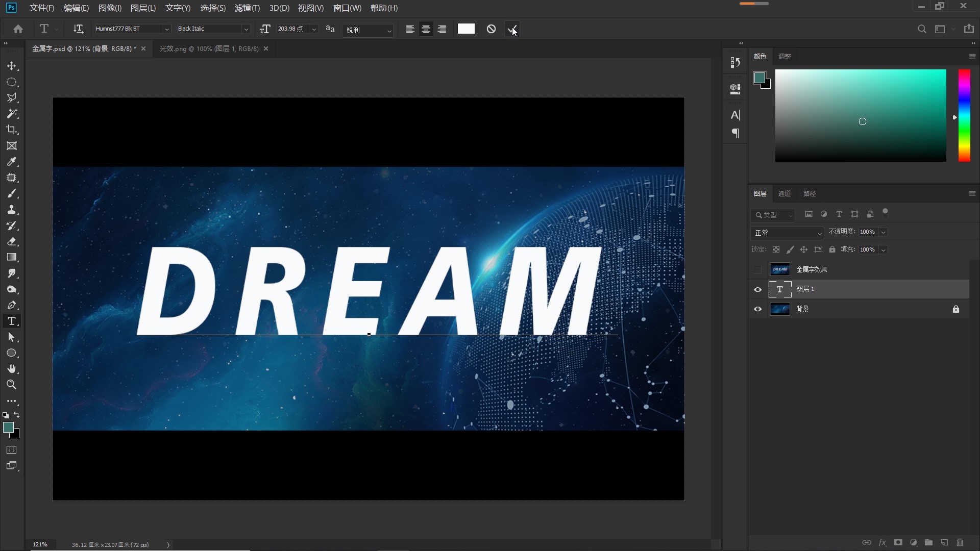Click the white text color swatch

click(x=466, y=29)
